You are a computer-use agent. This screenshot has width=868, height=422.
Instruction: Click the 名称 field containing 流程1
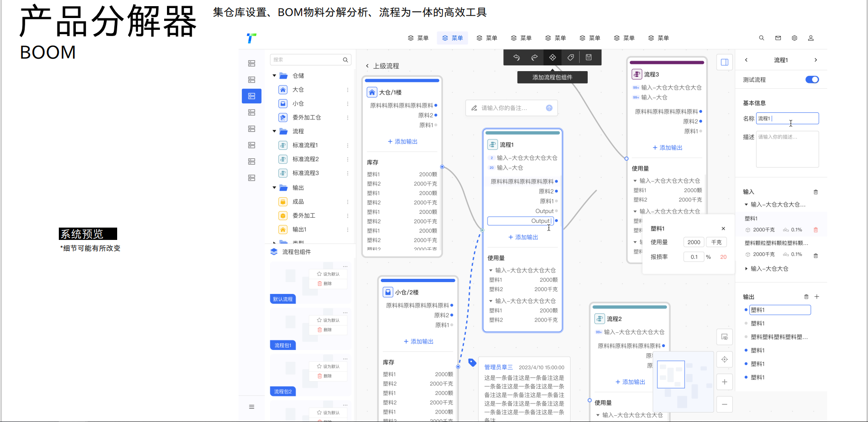(x=787, y=119)
